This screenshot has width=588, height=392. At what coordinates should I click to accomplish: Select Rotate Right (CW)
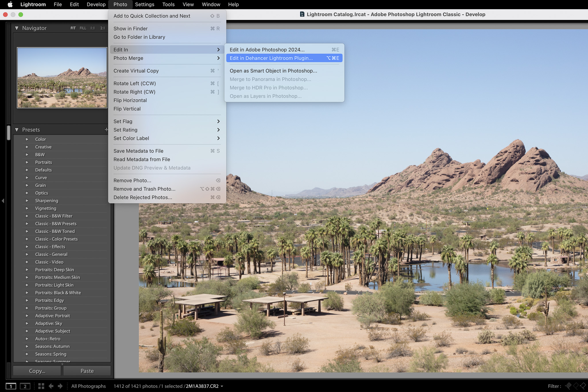[x=167, y=92]
